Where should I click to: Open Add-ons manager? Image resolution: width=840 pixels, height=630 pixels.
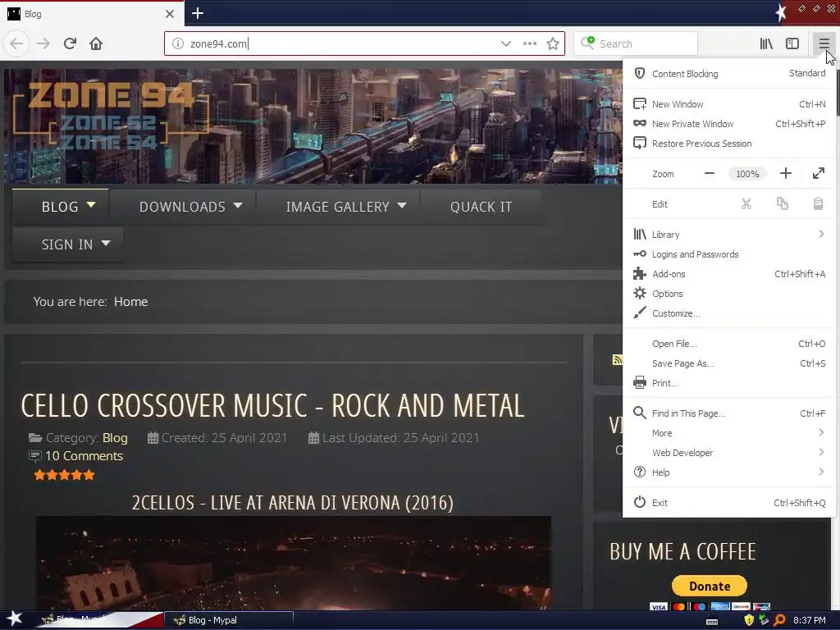point(729,274)
